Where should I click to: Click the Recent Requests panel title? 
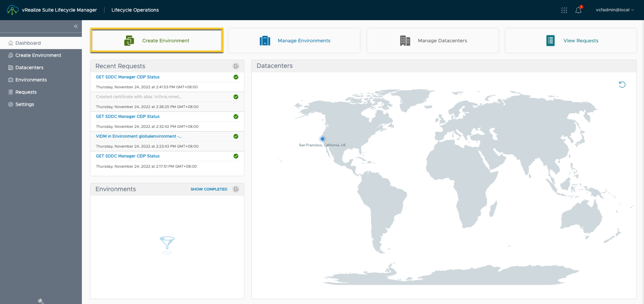(x=120, y=66)
